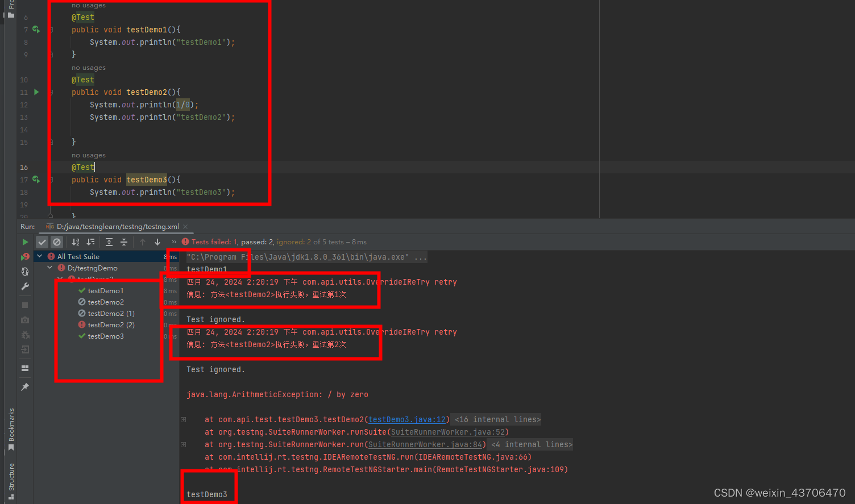Viewport: 855px width, 504px height.
Task: Select testDemo2 ignored result
Action: coord(105,302)
